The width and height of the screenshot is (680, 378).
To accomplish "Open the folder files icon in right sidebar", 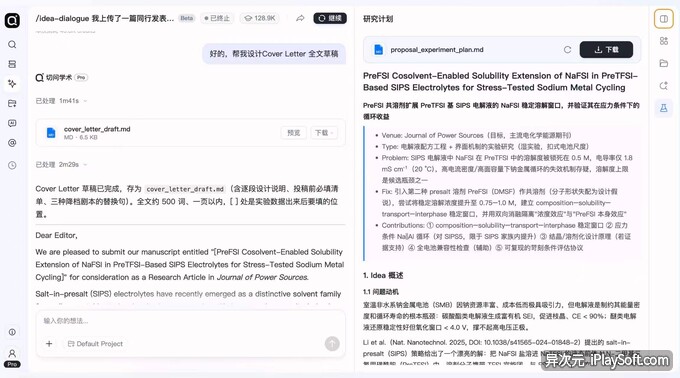I will coord(664,63).
